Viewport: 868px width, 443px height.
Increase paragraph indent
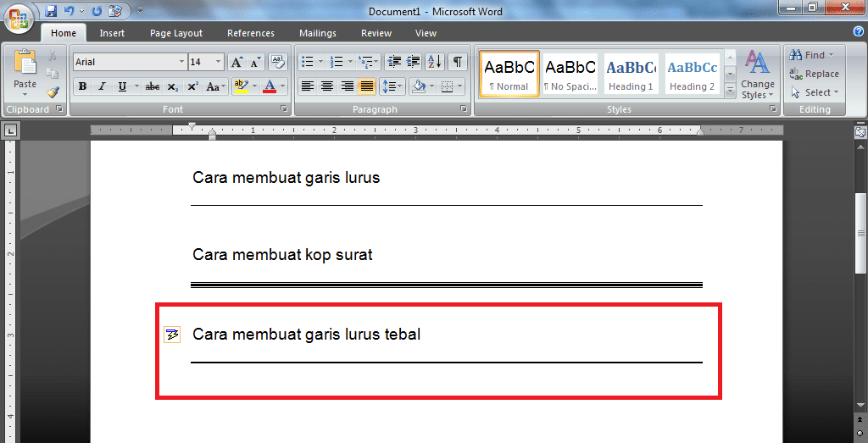click(x=413, y=62)
